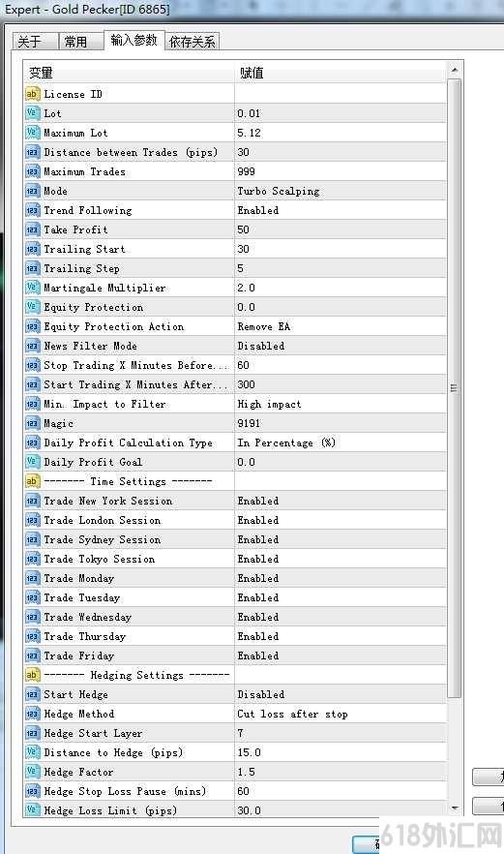
Task: Click the Take Profit row icon
Action: click(x=32, y=229)
